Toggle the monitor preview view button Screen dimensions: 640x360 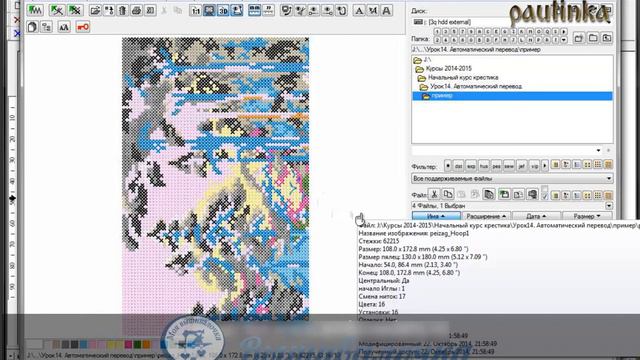point(209,11)
